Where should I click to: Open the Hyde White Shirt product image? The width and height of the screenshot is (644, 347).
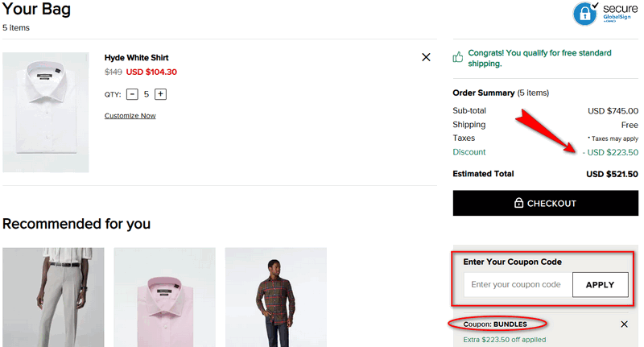(46, 112)
